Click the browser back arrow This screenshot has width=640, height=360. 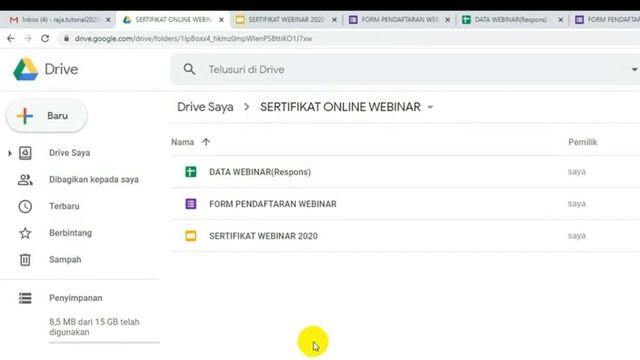[x=11, y=38]
